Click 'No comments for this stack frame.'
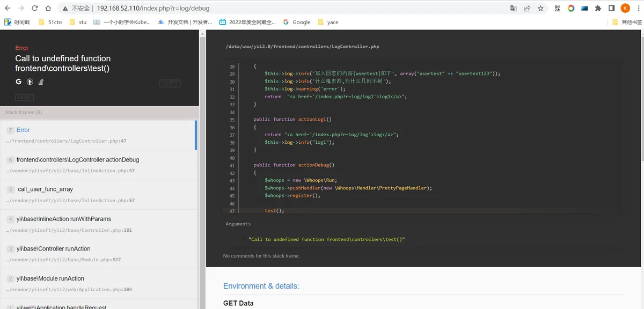This screenshot has height=309, width=644. pyautogui.click(x=261, y=256)
